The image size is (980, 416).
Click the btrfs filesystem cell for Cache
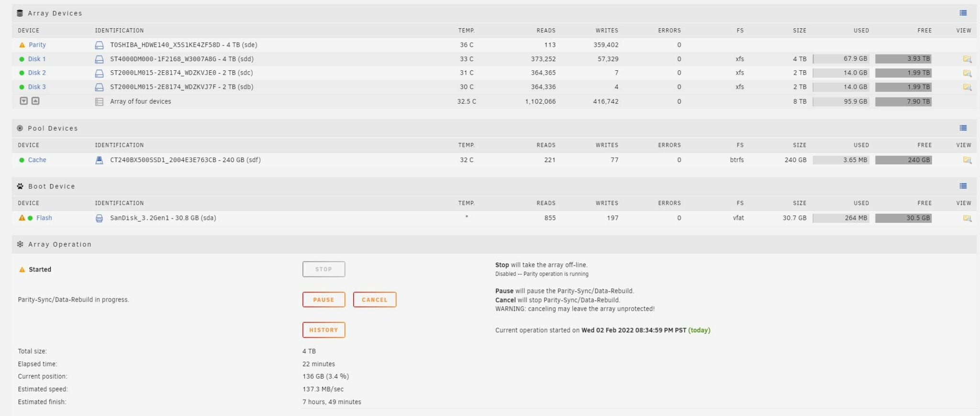coord(737,160)
